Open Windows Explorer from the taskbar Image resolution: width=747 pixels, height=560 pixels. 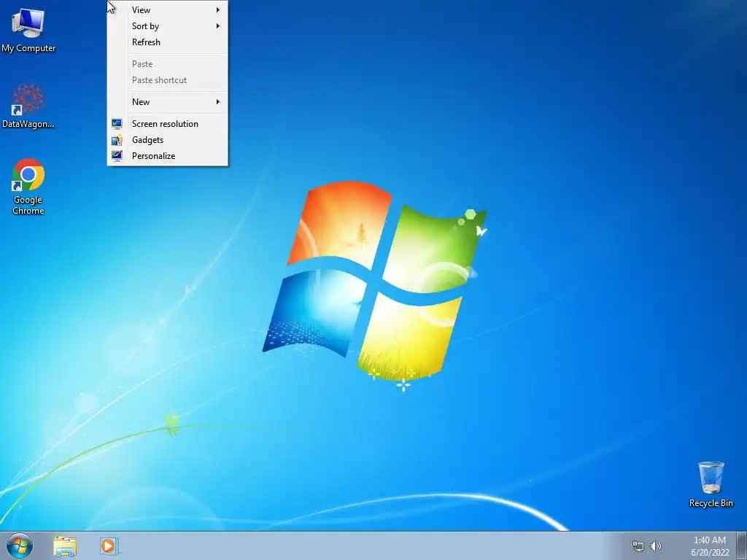65,546
